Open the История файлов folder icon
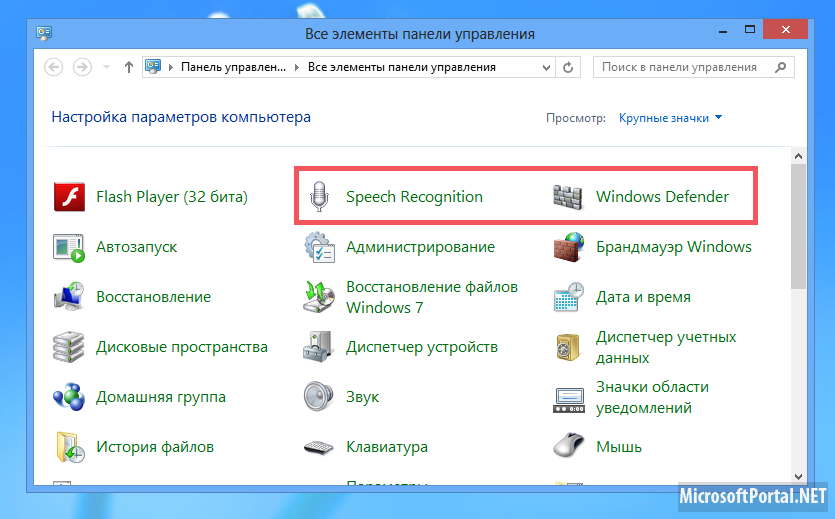Viewport: 835px width, 519px height. [70, 447]
